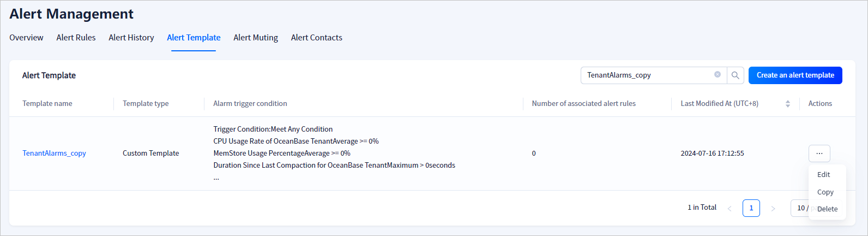Open the page size dropdown

tap(800, 208)
